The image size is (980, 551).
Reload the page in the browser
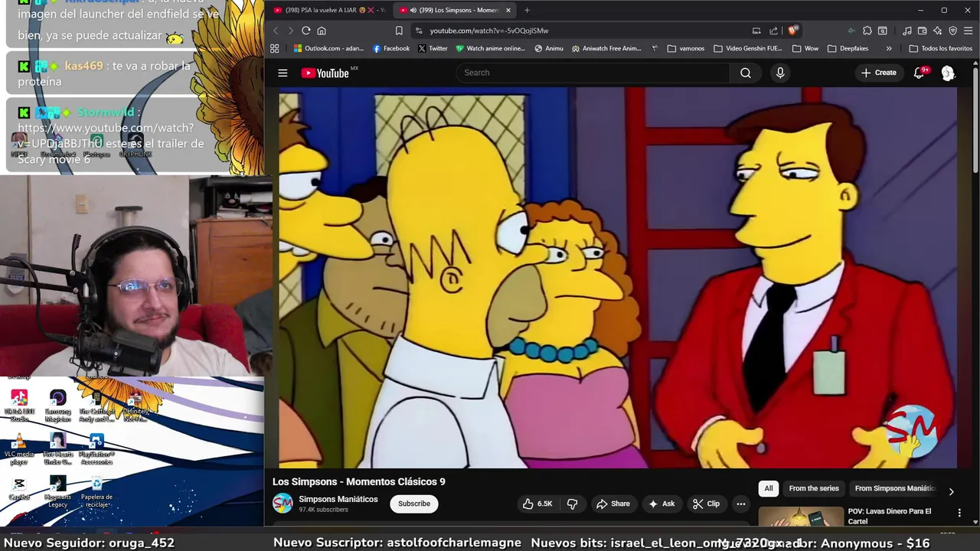click(305, 31)
